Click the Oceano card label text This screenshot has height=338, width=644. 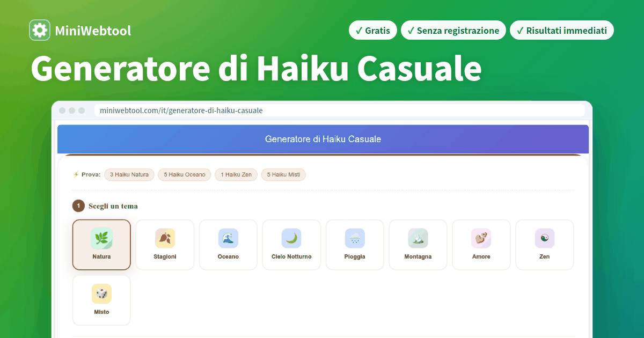(x=228, y=256)
